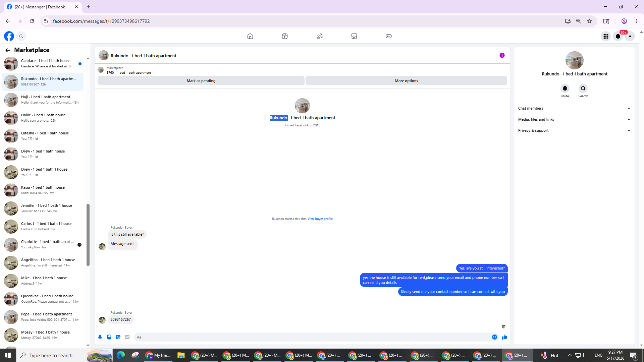Open the purple conversation information icon
The image size is (644, 362).
tap(502, 55)
